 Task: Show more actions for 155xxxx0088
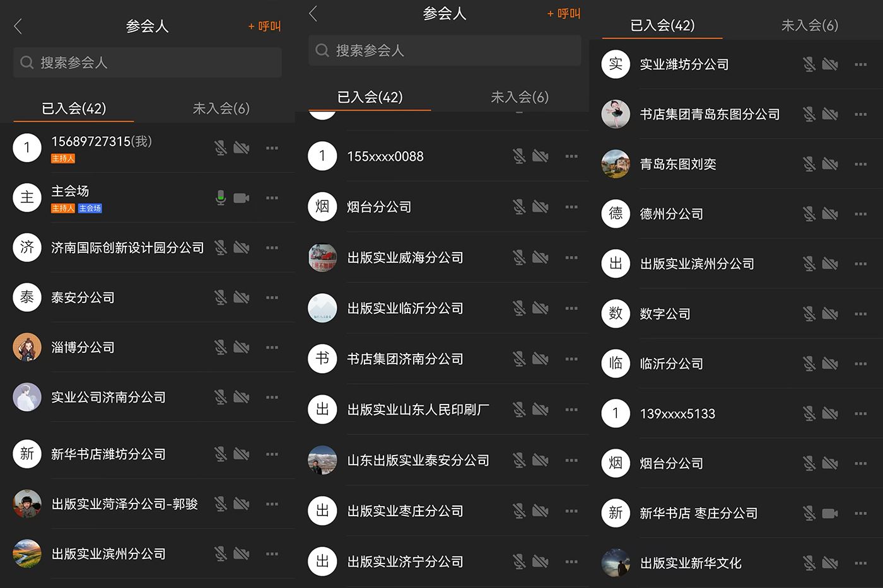coord(571,156)
